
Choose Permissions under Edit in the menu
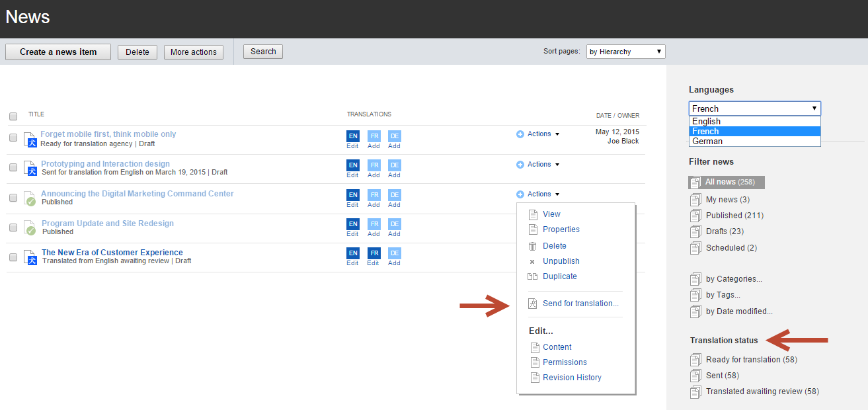pyautogui.click(x=565, y=362)
